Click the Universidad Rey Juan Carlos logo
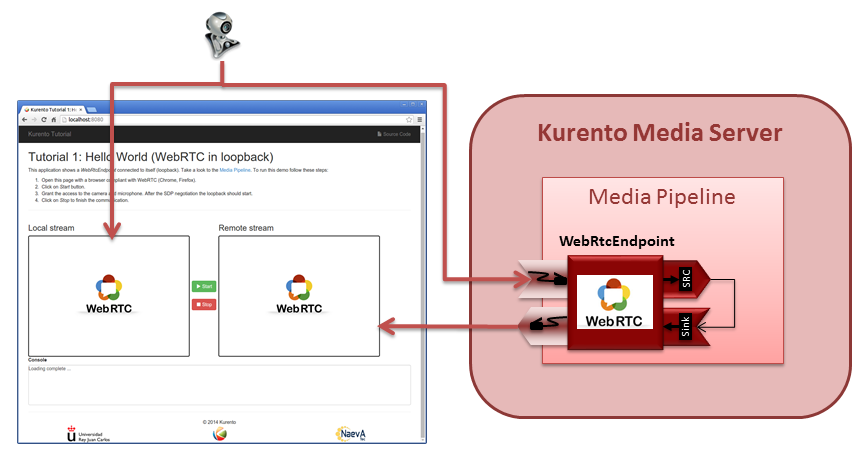The width and height of the screenshot is (866, 460). (x=86, y=434)
